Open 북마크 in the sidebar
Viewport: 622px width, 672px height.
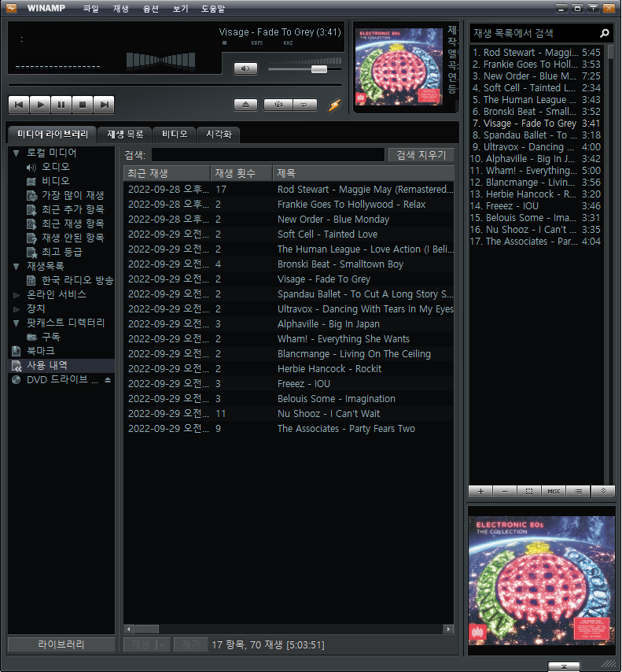[x=41, y=351]
